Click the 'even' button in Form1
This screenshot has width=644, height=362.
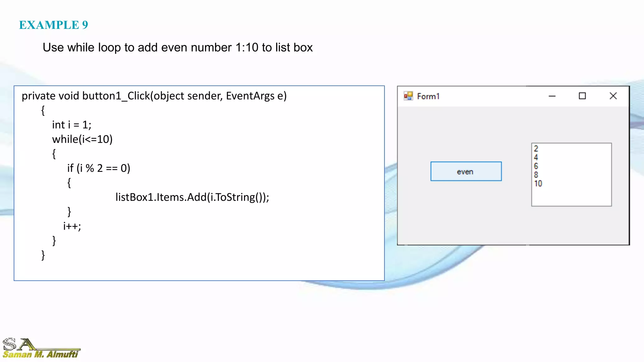coord(466,171)
